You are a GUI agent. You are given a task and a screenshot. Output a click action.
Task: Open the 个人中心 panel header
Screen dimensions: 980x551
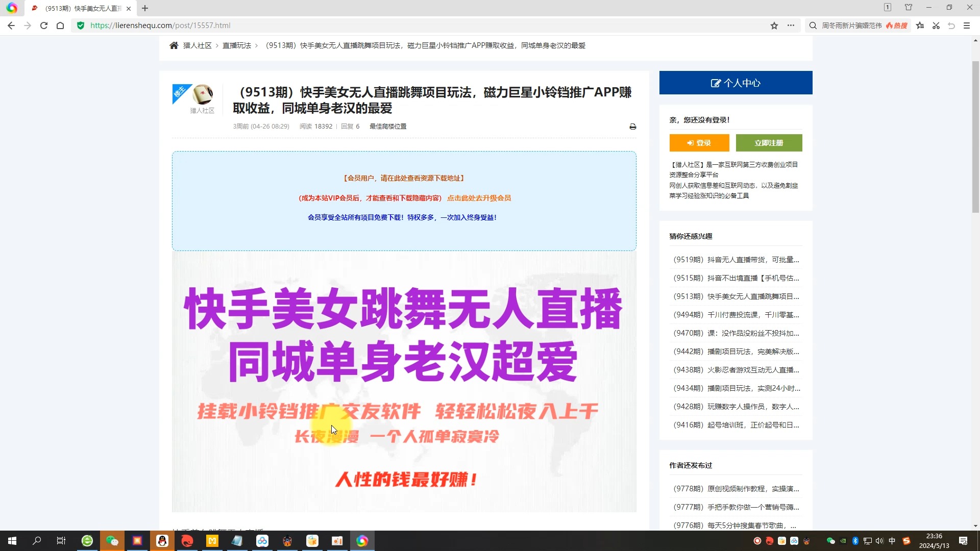(736, 83)
